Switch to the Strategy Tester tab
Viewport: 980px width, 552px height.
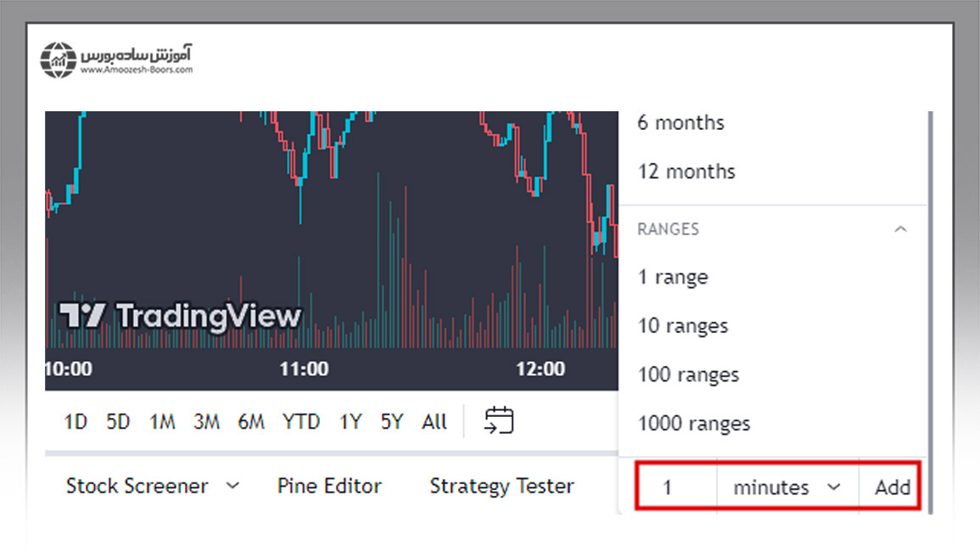click(501, 487)
